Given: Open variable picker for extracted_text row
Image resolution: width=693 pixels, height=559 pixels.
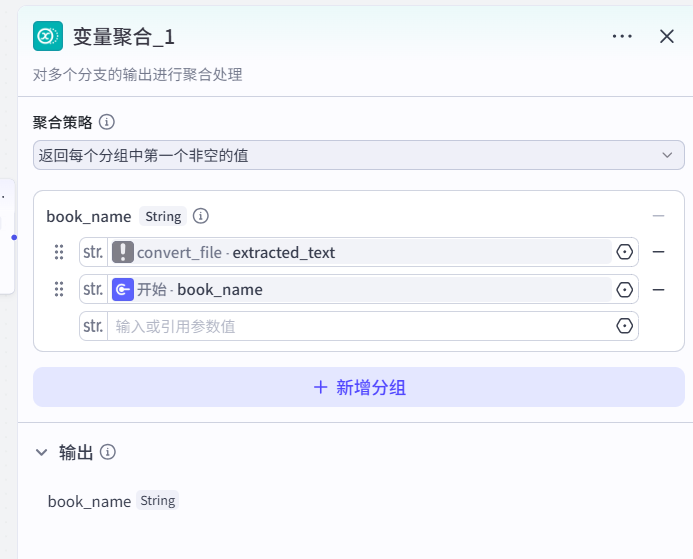Looking at the screenshot, I should [625, 252].
